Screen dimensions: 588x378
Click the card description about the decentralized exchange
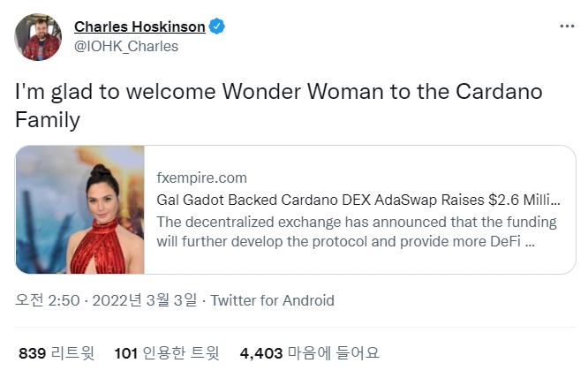click(x=357, y=231)
